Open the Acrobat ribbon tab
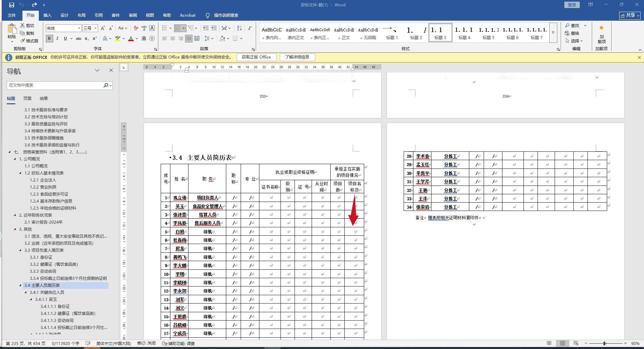This screenshot has height=349, width=644. tap(187, 15)
